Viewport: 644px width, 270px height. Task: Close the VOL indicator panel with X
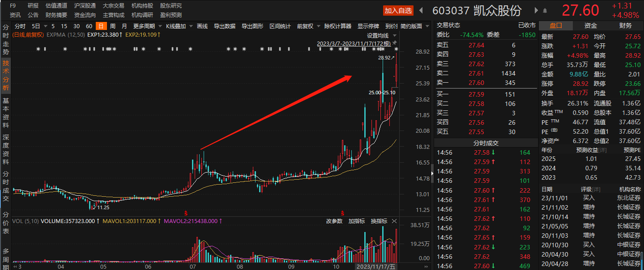(394, 221)
